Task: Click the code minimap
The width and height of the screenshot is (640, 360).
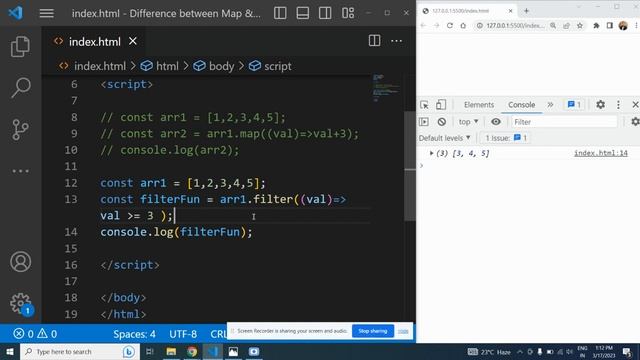Action: 385,88
